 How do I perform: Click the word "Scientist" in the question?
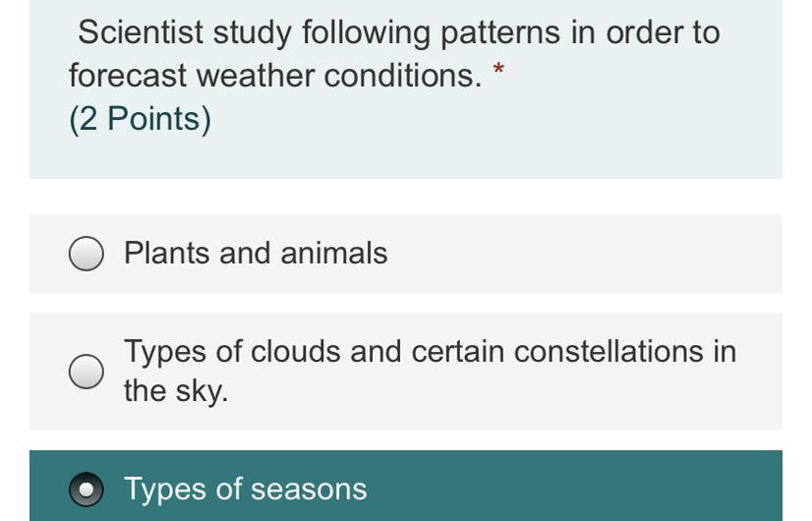pyautogui.click(x=141, y=32)
